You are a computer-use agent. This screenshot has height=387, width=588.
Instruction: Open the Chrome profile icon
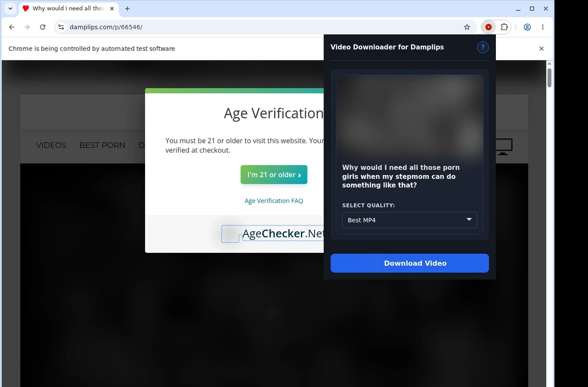click(527, 27)
